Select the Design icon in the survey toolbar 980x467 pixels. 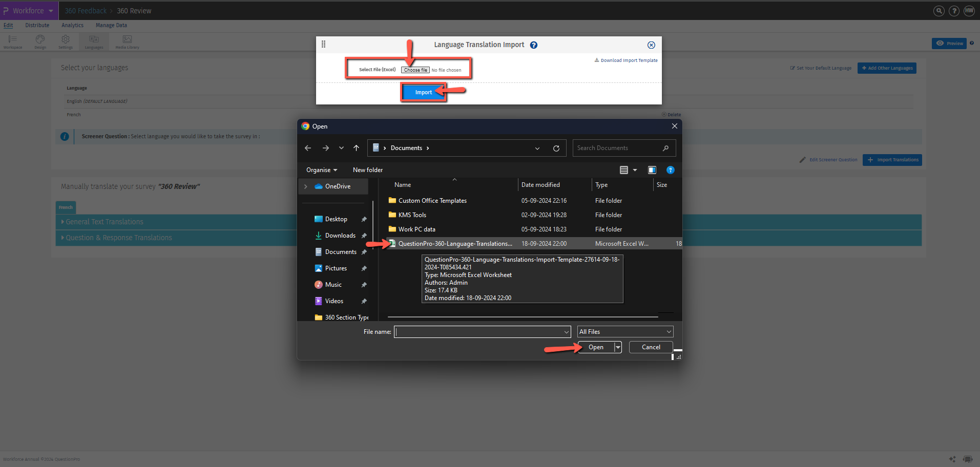39,41
